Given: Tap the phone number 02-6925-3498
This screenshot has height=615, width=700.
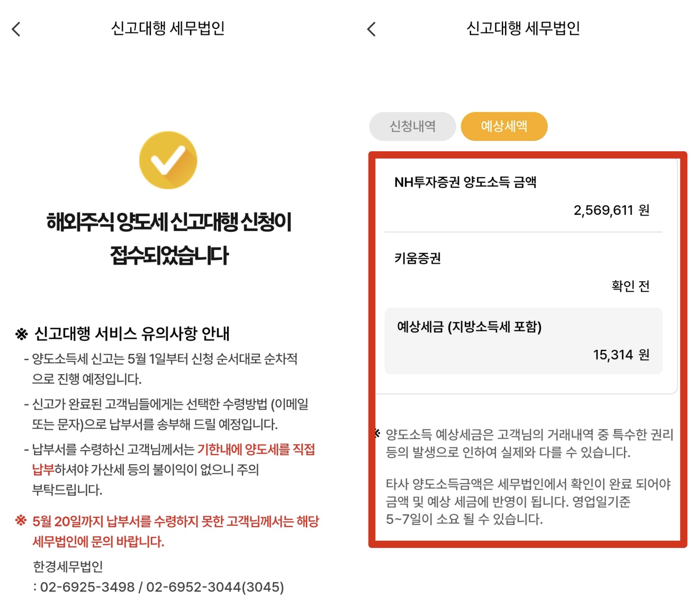Looking at the screenshot, I should point(87,587).
